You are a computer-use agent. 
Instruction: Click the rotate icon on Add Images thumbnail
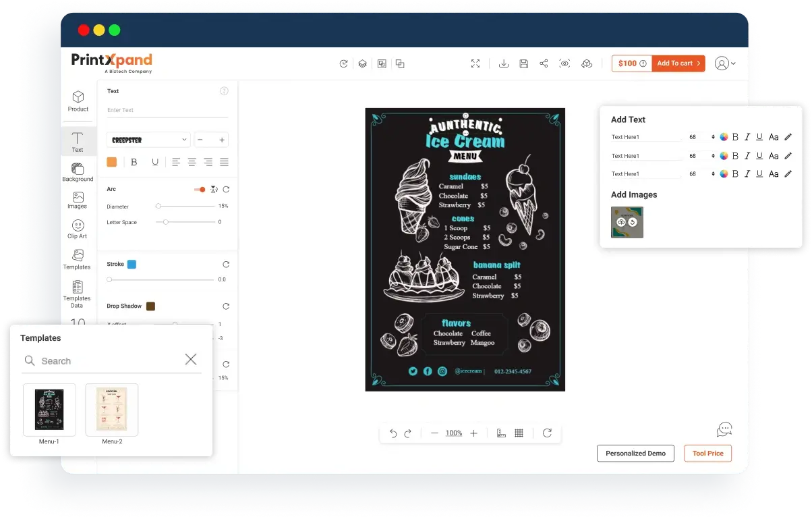coord(633,222)
